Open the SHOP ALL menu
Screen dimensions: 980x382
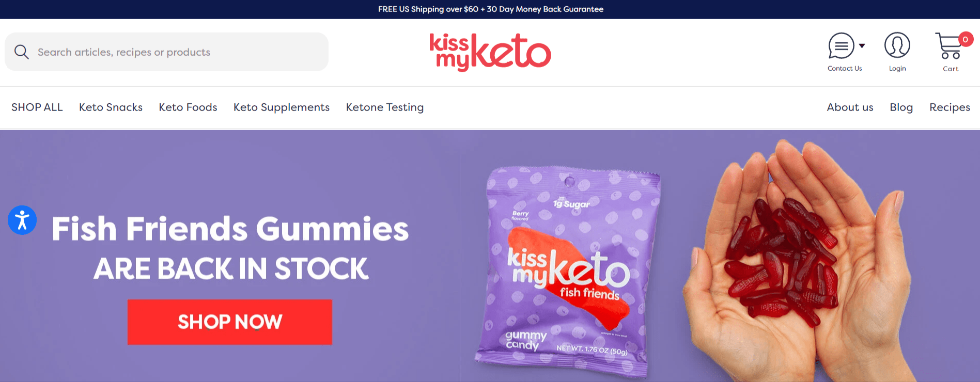[37, 107]
